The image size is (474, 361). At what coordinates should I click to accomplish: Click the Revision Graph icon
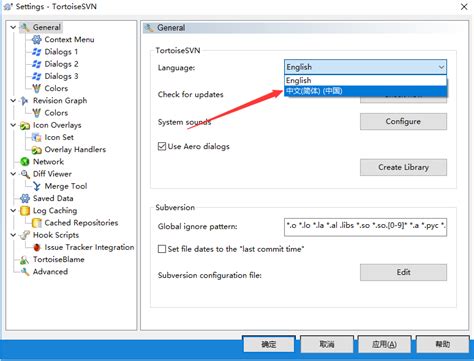25,101
